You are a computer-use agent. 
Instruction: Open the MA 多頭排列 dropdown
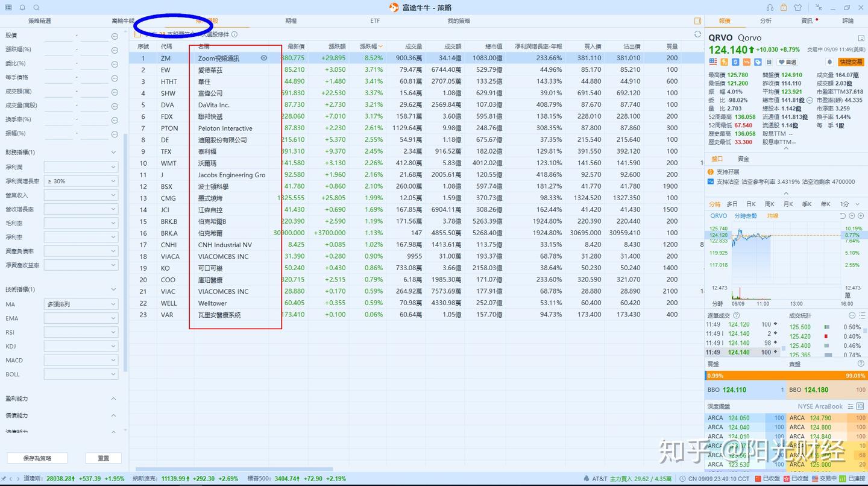[x=81, y=303]
